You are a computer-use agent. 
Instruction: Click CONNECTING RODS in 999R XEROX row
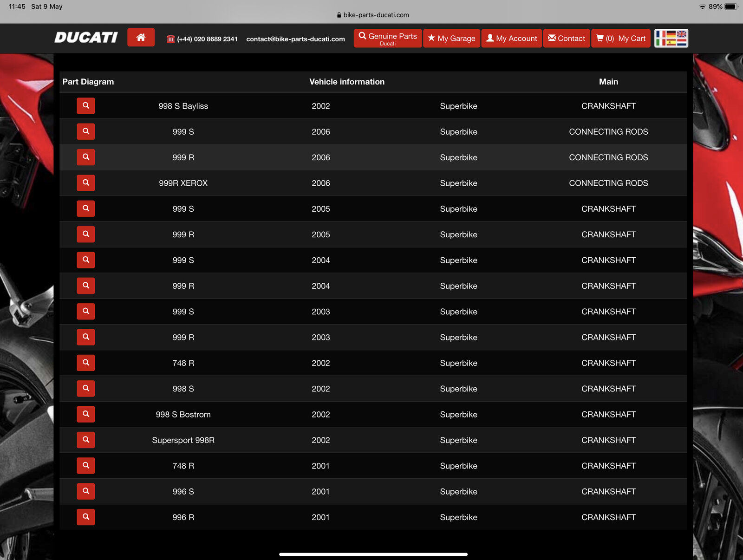(608, 183)
